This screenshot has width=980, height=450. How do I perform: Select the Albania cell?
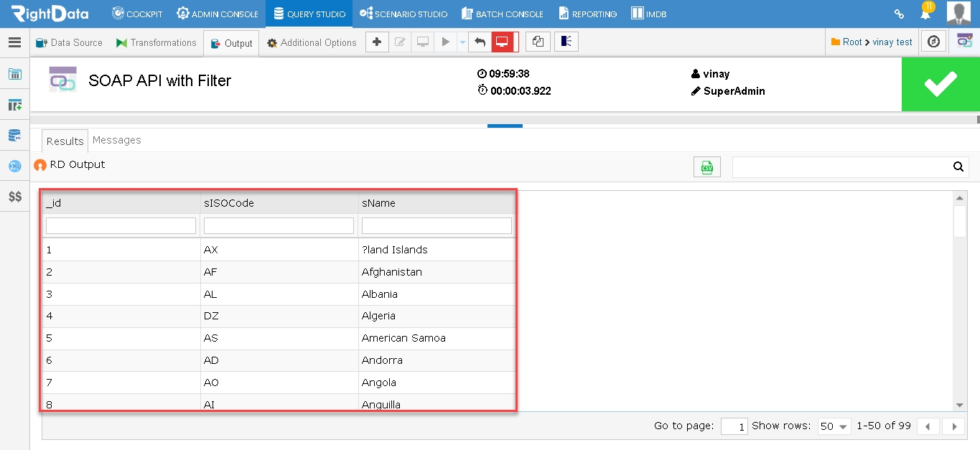click(x=437, y=294)
